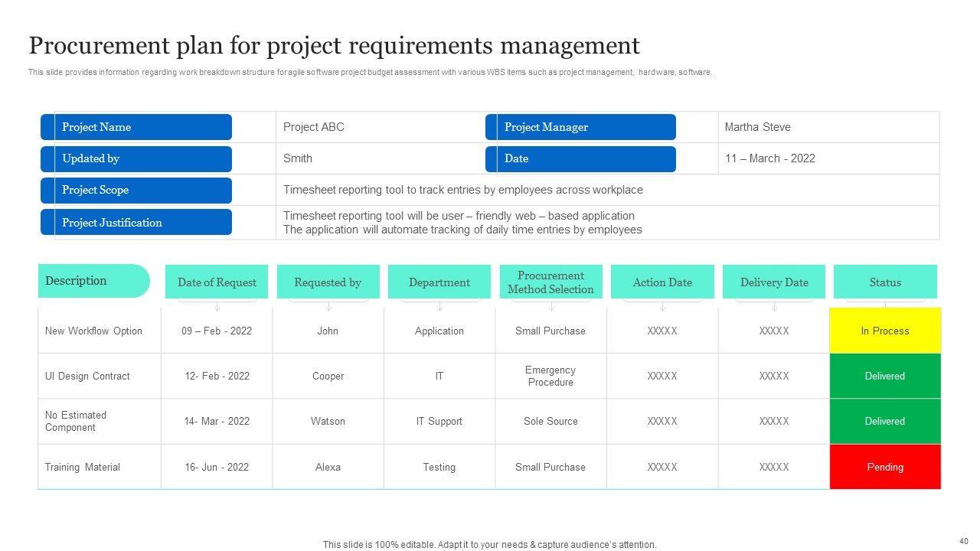Select the "UI Design Contract" description cell
The image size is (980, 551).
[x=100, y=376]
